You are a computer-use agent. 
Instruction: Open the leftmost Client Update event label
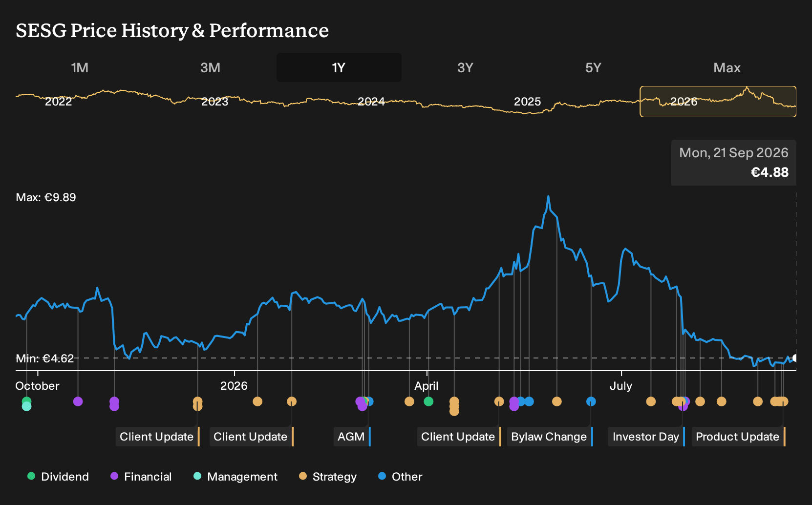(x=158, y=437)
